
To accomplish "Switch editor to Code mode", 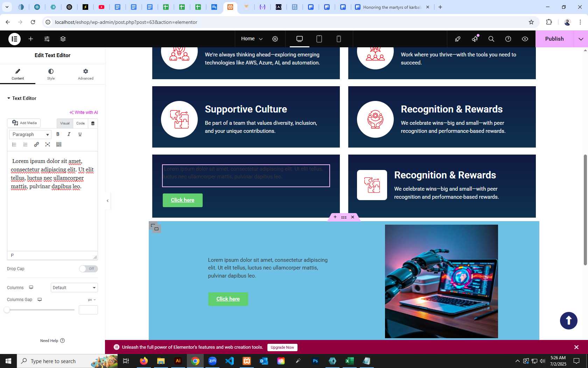I will [80, 123].
